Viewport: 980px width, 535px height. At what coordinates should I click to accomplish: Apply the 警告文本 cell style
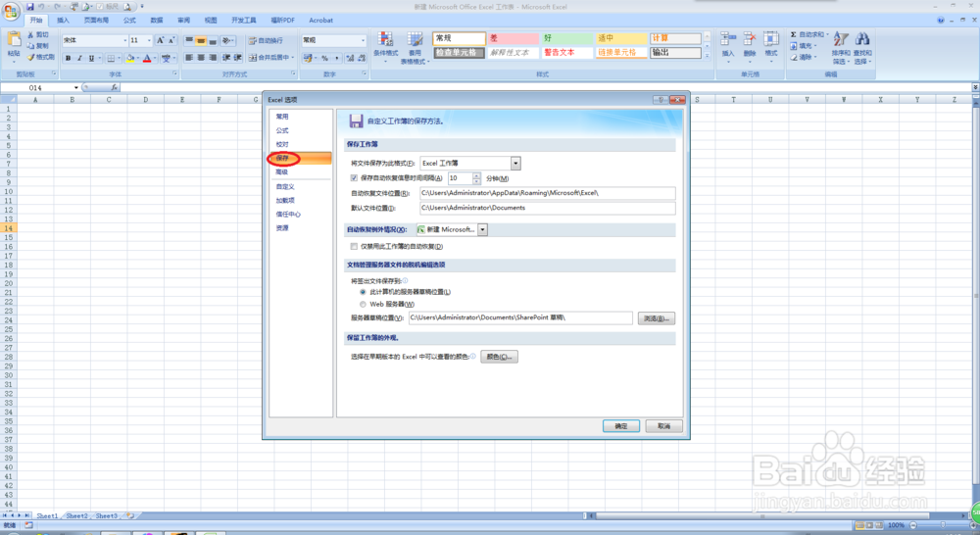coord(566,53)
